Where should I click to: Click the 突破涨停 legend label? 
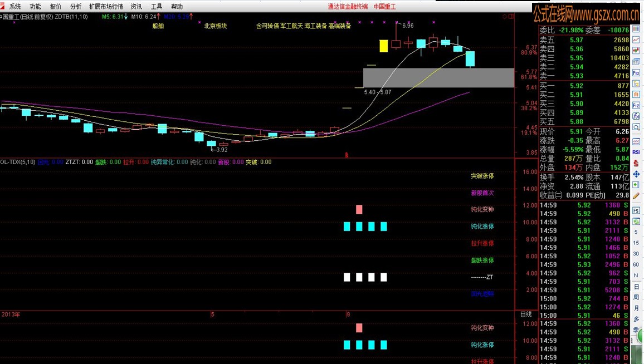pyautogui.click(x=482, y=176)
